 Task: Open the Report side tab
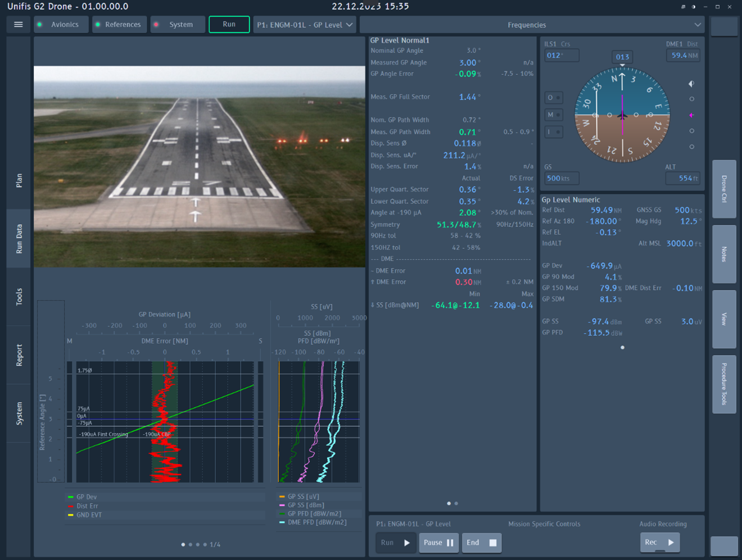tap(19, 355)
